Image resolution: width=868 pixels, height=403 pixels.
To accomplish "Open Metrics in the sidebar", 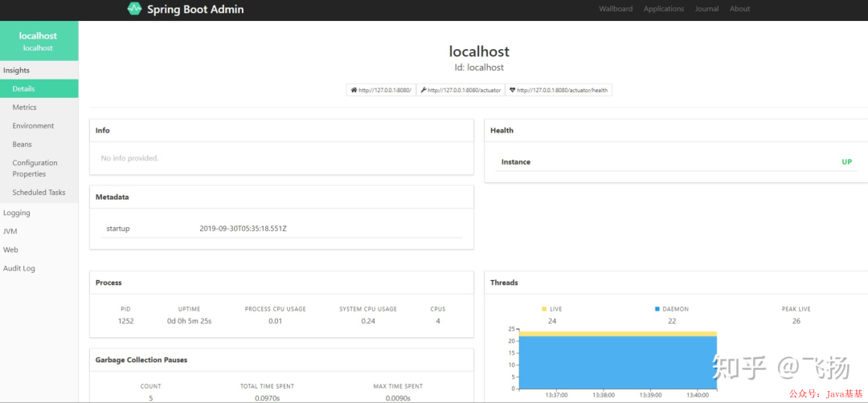I will click(x=39, y=108).
